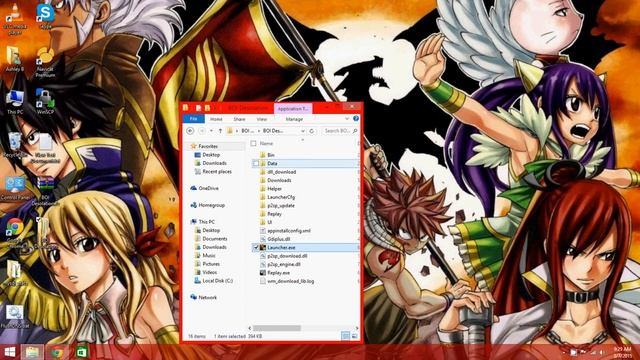The image size is (640, 360).
Task: Click the horizontal scrollbar right arrow
Action: pyautogui.click(x=357, y=328)
